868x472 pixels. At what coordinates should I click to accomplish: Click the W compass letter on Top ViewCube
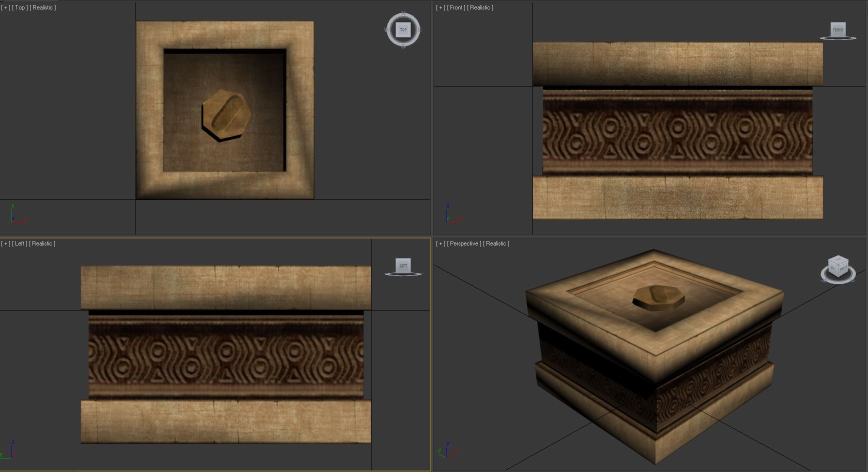(x=386, y=29)
